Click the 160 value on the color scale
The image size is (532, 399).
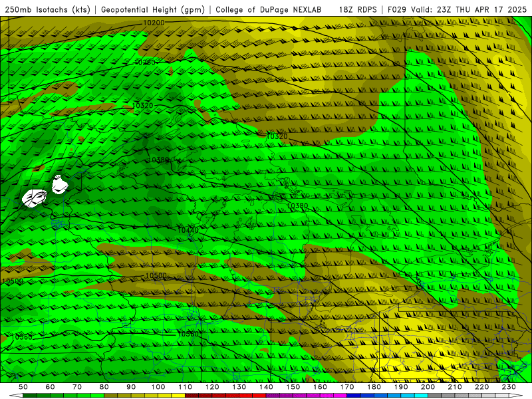pos(321,387)
